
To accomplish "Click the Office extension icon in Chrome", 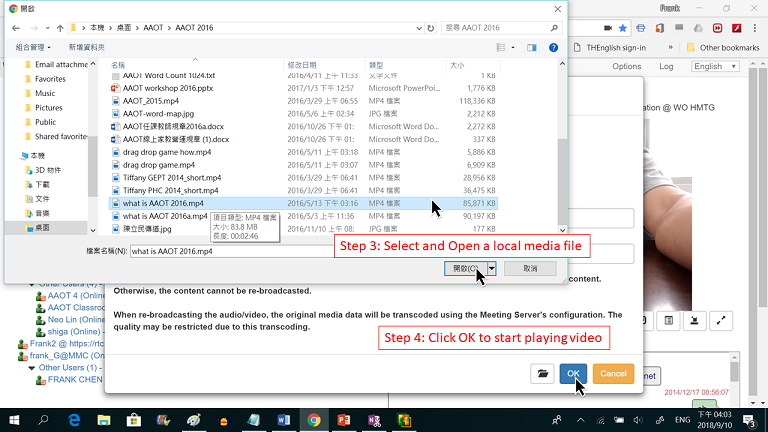I will point(662,28).
